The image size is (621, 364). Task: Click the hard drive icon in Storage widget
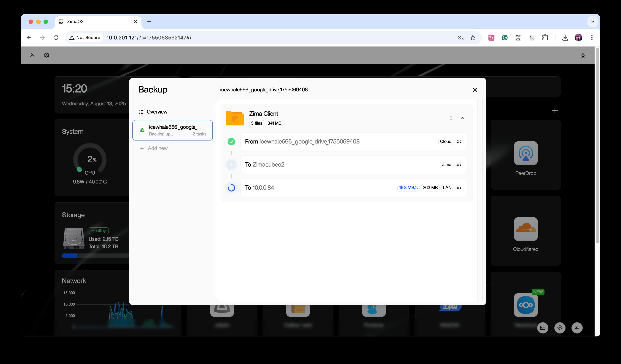tap(74, 238)
